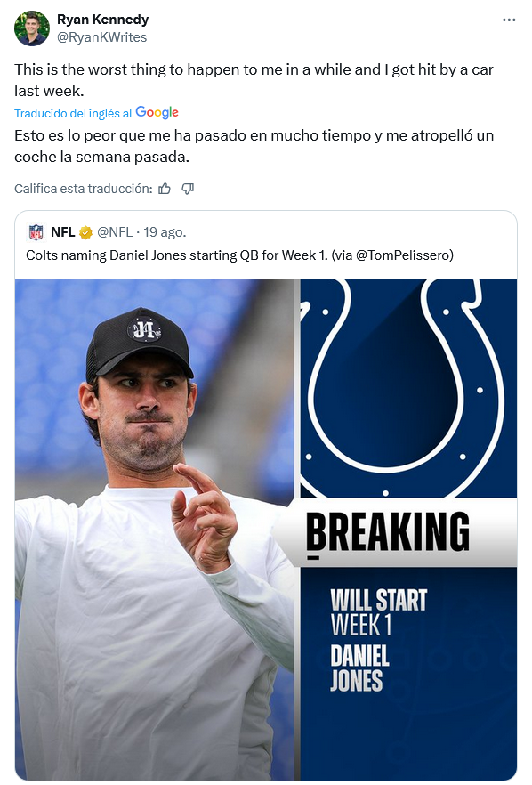The height and width of the screenshot is (785, 532).
Task: Click the 'Will Start Week 1' image text
Action: click(378, 611)
